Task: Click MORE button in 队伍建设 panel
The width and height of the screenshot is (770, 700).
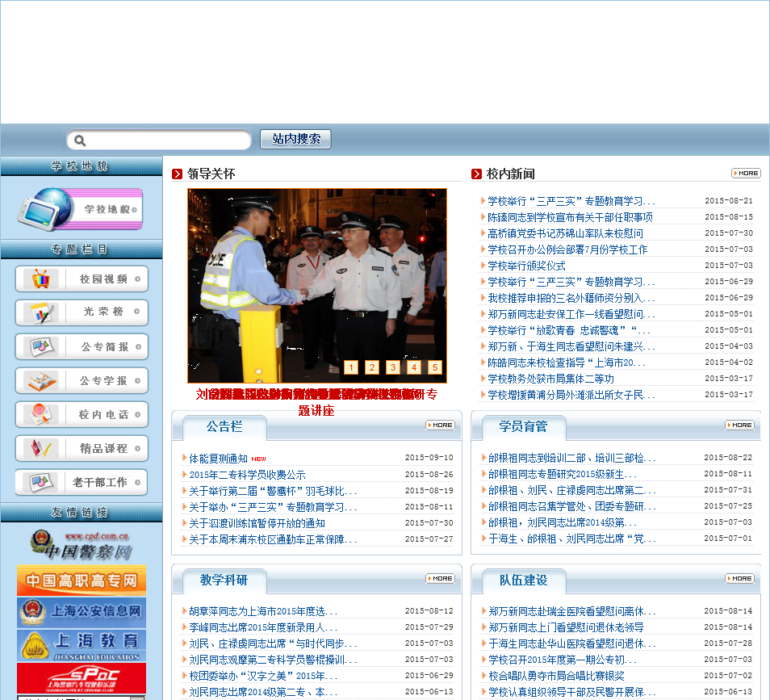Action: click(x=739, y=579)
